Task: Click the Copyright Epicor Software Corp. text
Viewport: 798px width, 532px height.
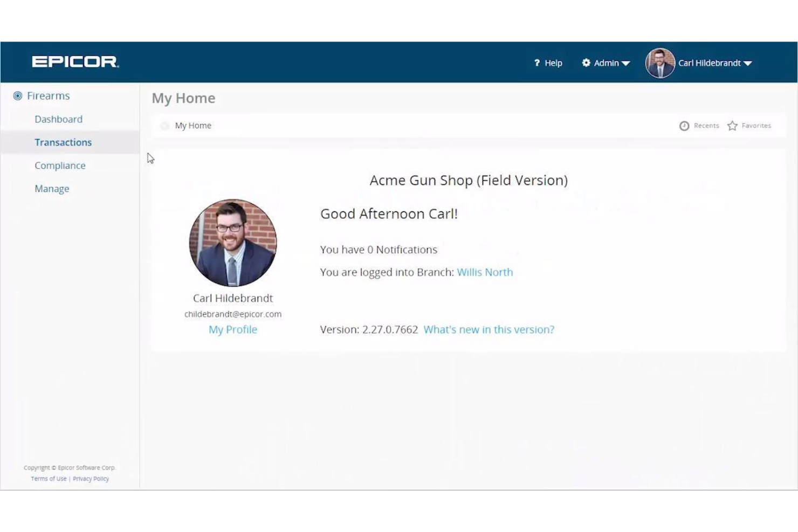Action: (70, 468)
